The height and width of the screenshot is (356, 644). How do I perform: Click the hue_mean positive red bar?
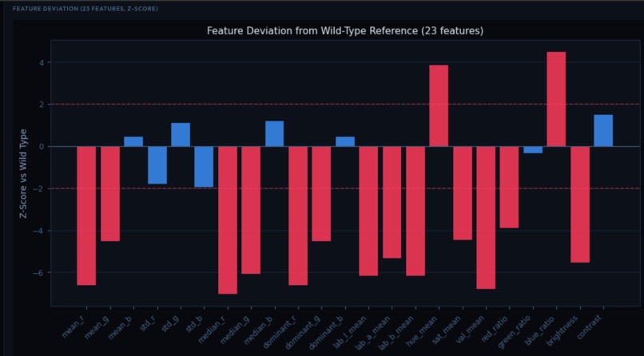(x=439, y=106)
